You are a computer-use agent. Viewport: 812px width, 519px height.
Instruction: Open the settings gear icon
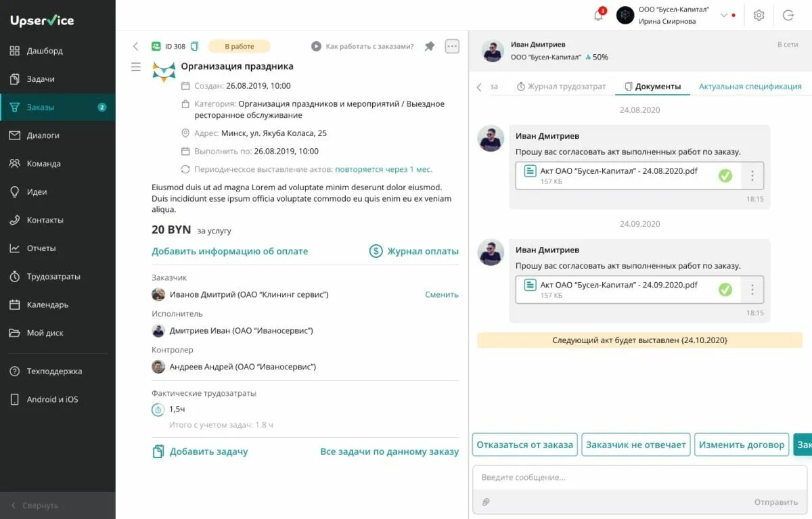(759, 15)
